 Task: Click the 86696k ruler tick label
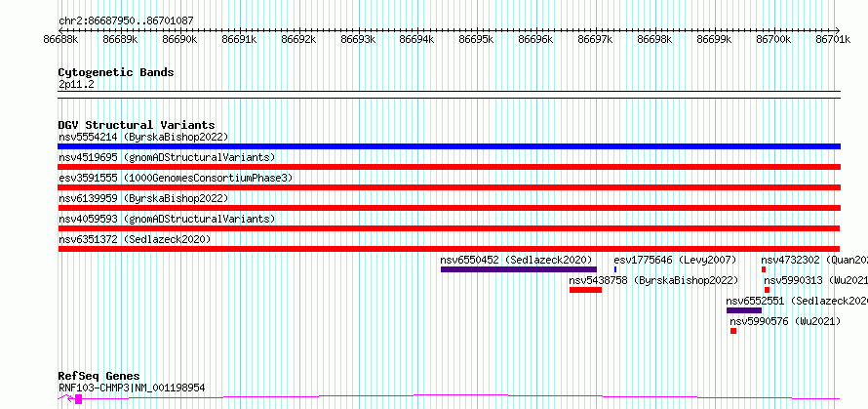535,40
